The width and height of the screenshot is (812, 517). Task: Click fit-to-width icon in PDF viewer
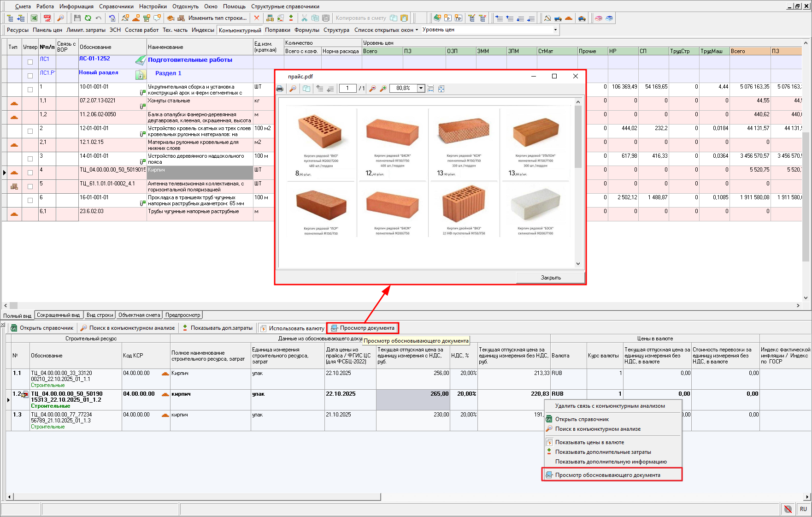430,89
